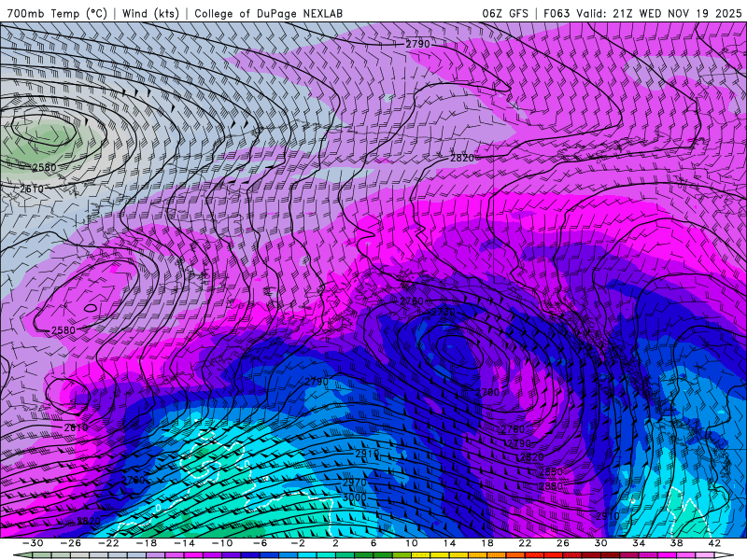Select the 'Wind (kts)' header label
This screenshot has width=747, height=560.
[x=150, y=13]
